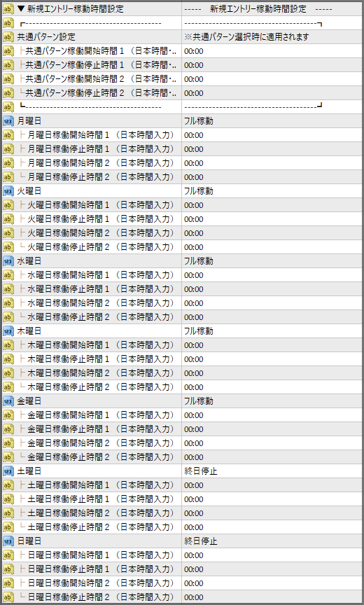364x605 pixels.
Task: Click the enum icon beside 火曜日
Action: tap(8, 191)
